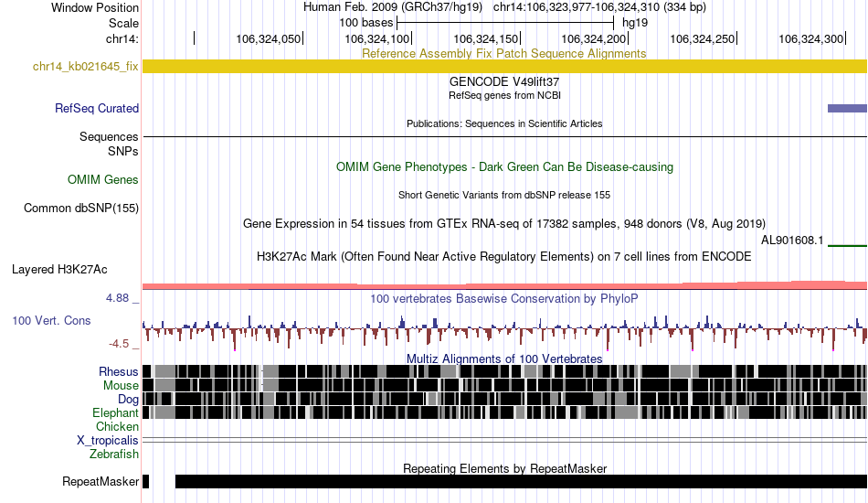The image size is (868, 503).
Task: Click the chr14_kb021645_fix yellow alignment bar
Action: point(505,67)
